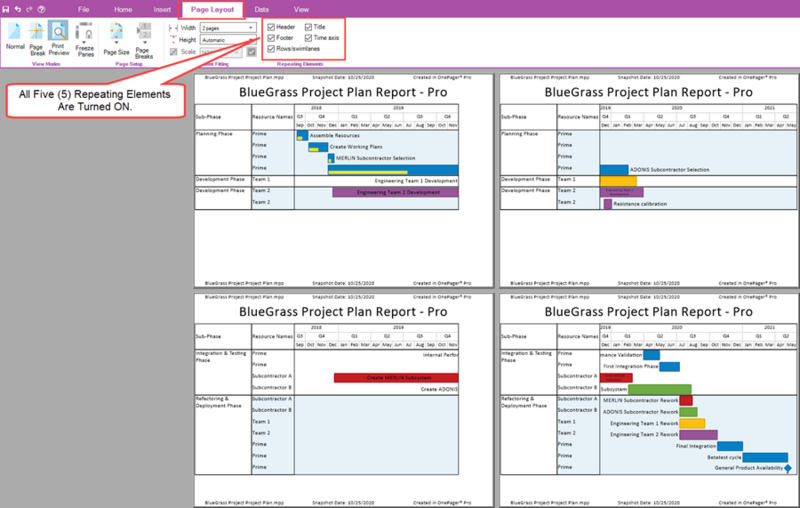The image size is (800, 508).
Task: Select the 'Engineering Team 1 Rework' task label
Action: tap(644, 424)
